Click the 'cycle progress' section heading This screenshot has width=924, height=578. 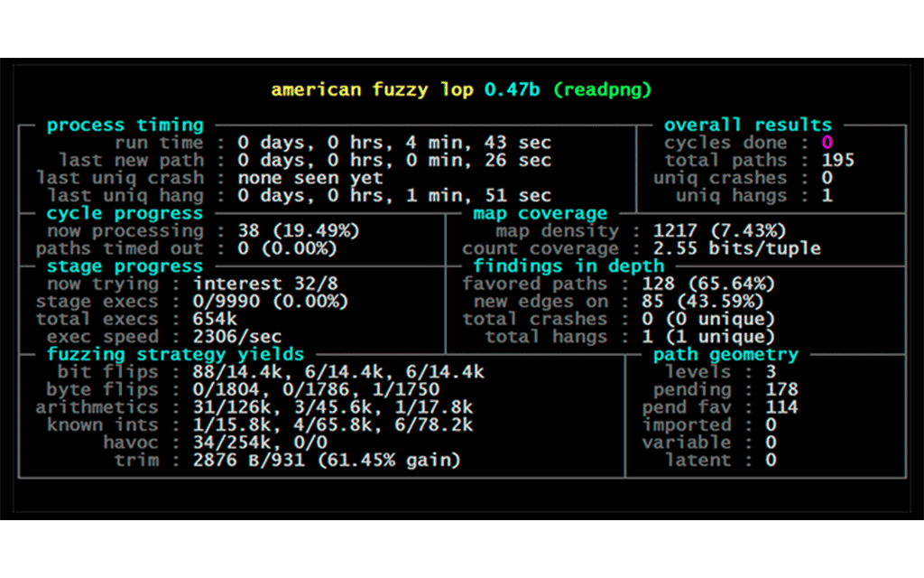pos(125,214)
